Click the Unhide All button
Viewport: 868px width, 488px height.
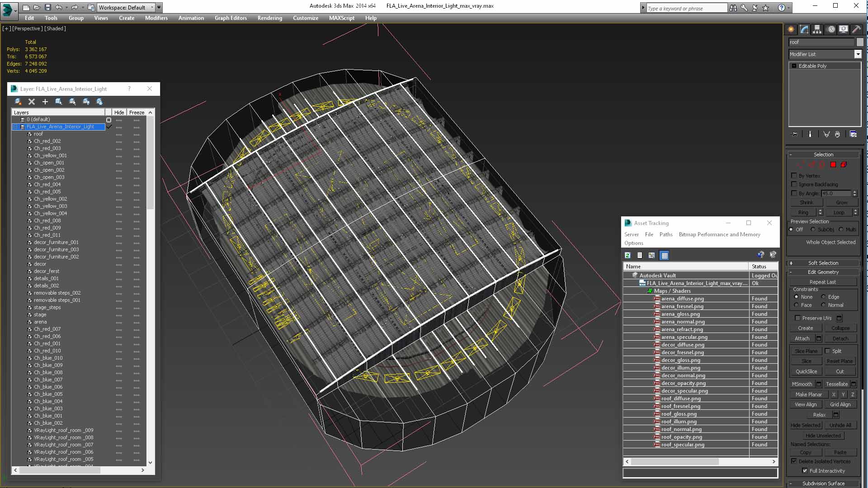tap(840, 425)
